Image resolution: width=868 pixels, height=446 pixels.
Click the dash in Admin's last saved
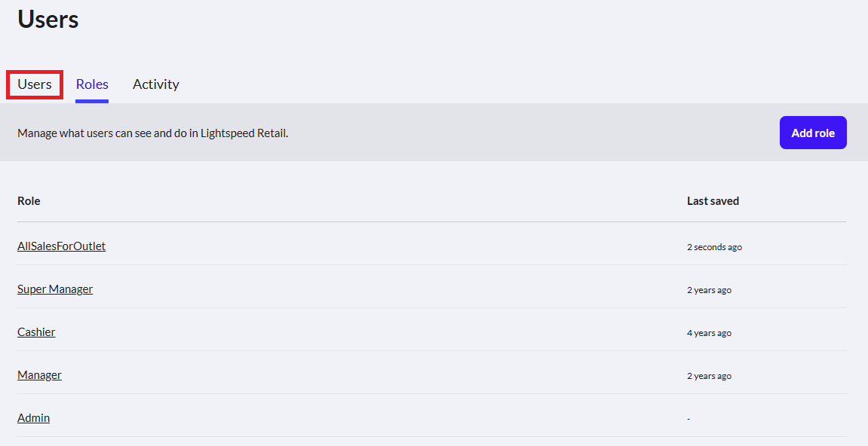click(689, 419)
